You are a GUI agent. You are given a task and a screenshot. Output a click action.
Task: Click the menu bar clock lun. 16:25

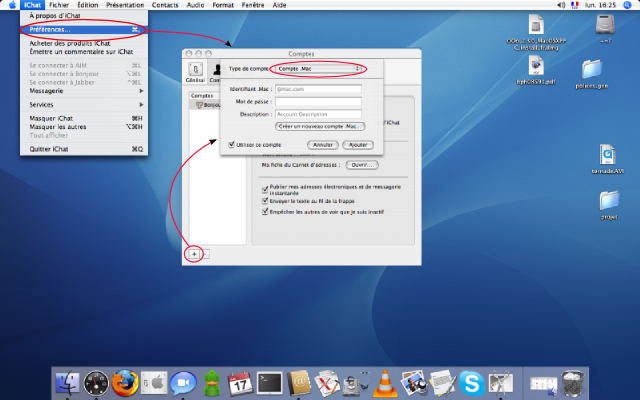coord(600,5)
